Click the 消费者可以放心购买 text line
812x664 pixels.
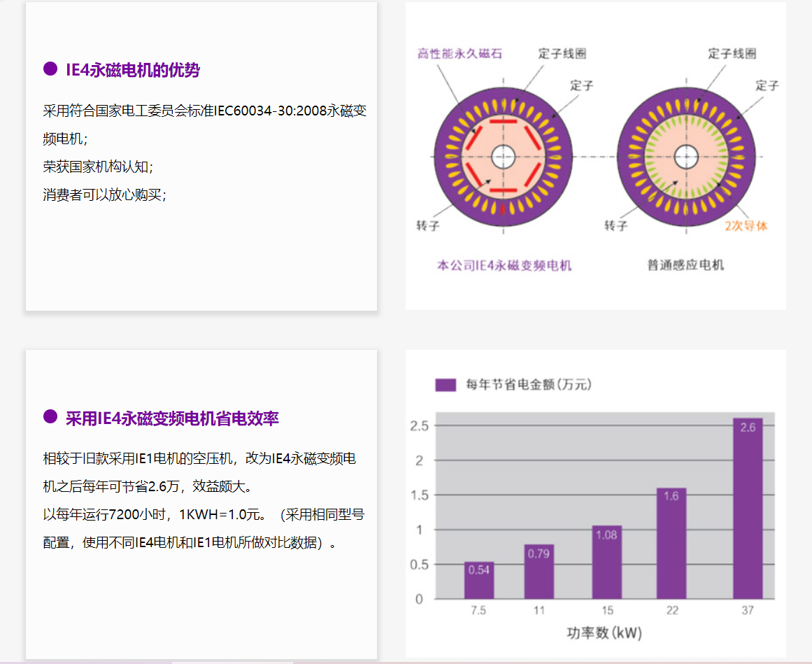104,195
